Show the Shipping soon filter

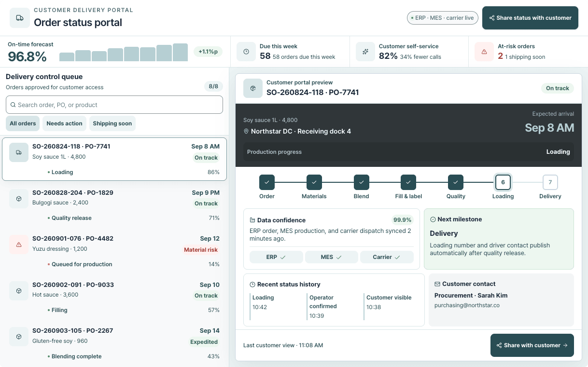[112, 123]
